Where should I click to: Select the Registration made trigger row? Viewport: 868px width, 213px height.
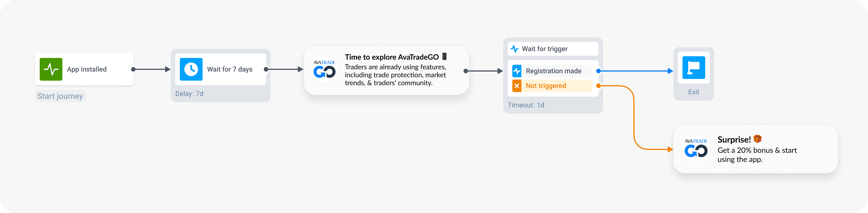click(x=553, y=71)
